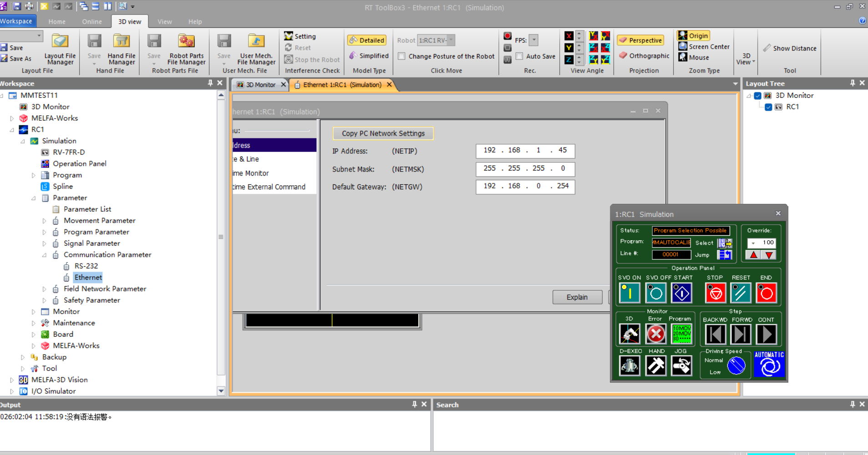Open the Robot selection dropdown
868x455 pixels.
[451, 40]
